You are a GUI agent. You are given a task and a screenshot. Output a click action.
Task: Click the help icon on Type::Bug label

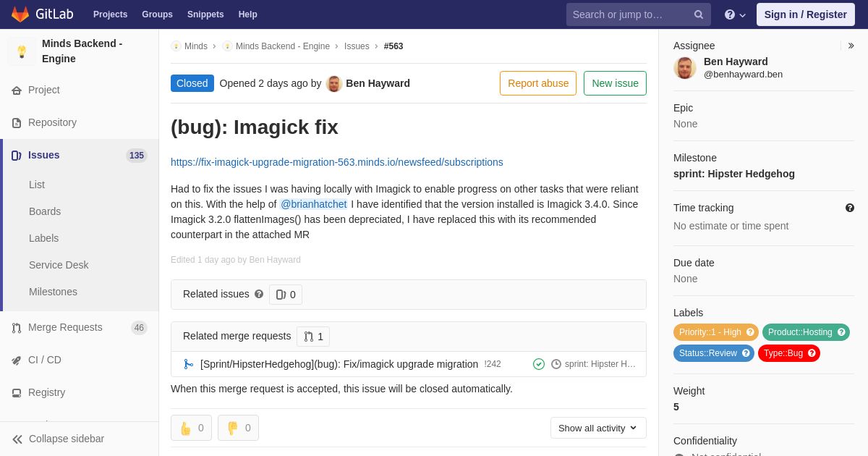(812, 353)
